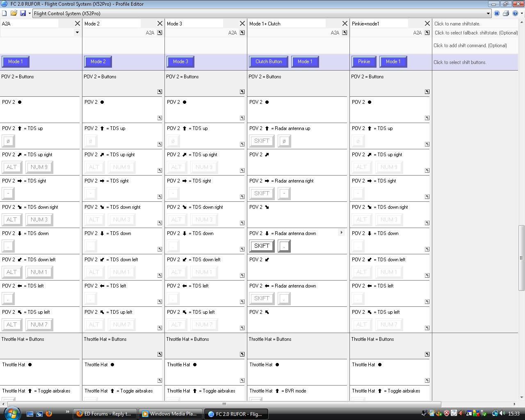This screenshot has height=420, width=525.
Task: Click the ø key for TDS up in A2A
Action: (x=8, y=141)
